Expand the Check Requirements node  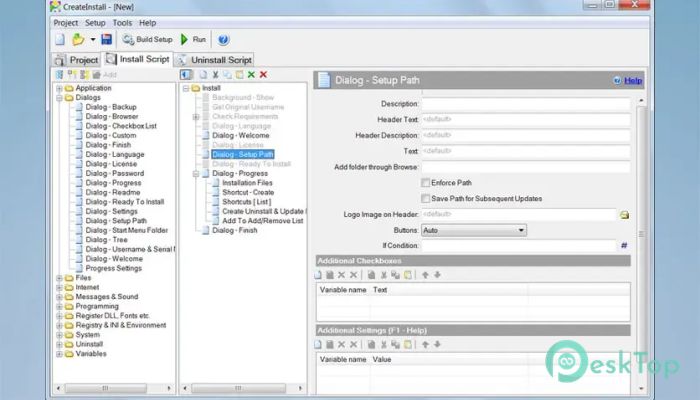pyautogui.click(x=196, y=117)
